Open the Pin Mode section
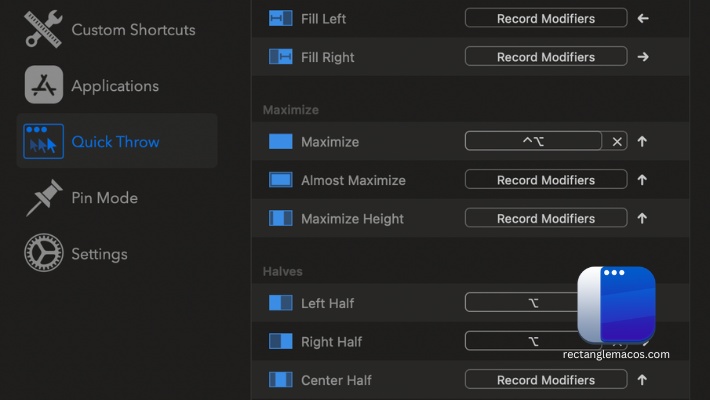 click(x=117, y=198)
